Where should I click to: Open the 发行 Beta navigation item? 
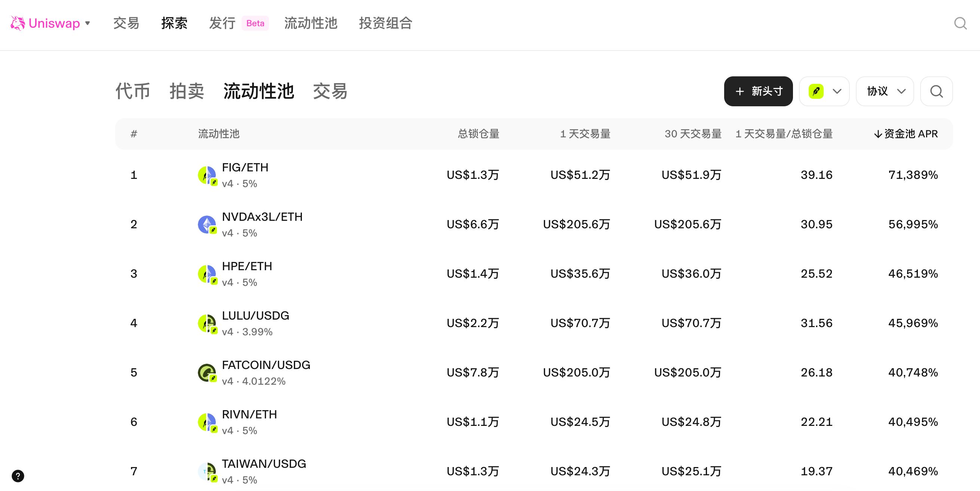point(239,23)
